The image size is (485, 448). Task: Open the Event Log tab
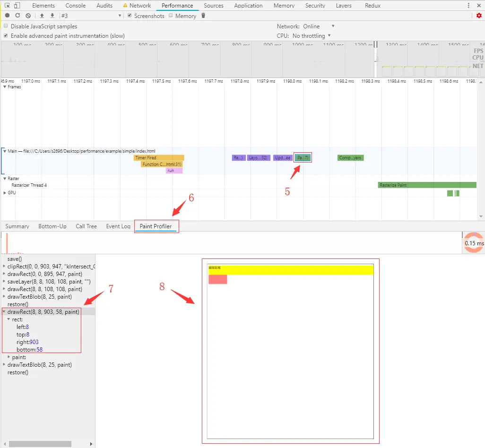pyautogui.click(x=118, y=226)
